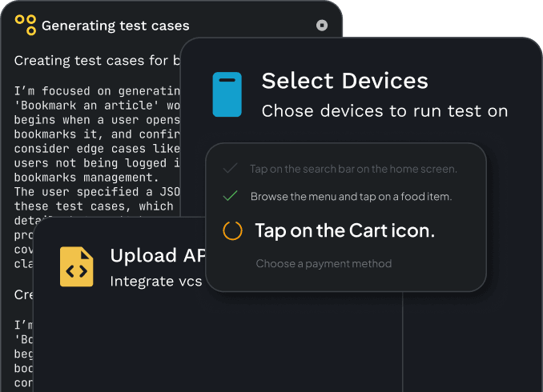
Task: Click the yellow circles logo icon
Action: (26, 26)
